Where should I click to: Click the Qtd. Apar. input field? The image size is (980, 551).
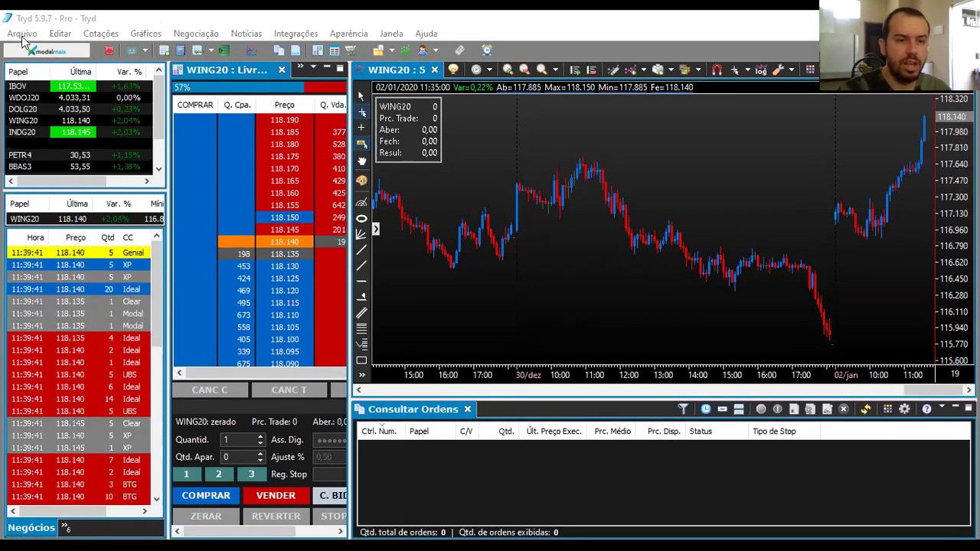(242, 457)
